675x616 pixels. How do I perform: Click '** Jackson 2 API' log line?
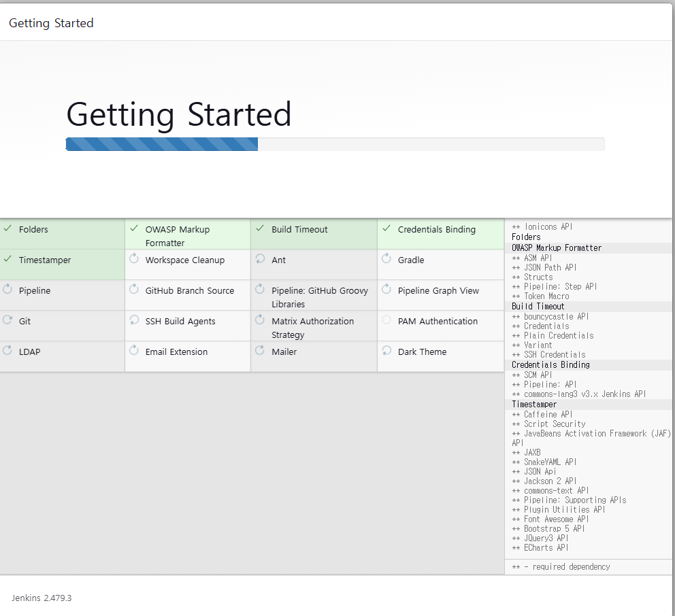point(544,481)
